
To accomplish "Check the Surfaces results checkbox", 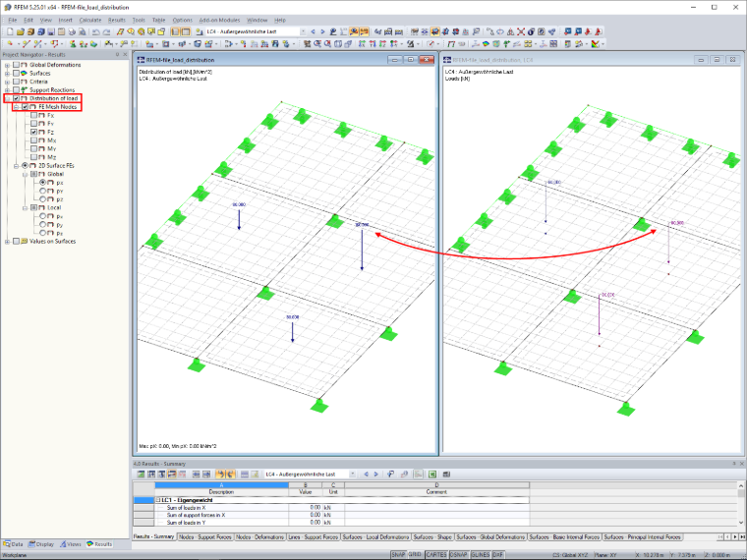I will (x=16, y=74).
